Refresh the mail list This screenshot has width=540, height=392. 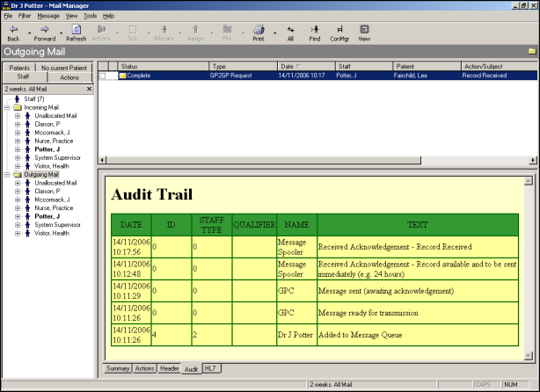pyautogui.click(x=77, y=30)
